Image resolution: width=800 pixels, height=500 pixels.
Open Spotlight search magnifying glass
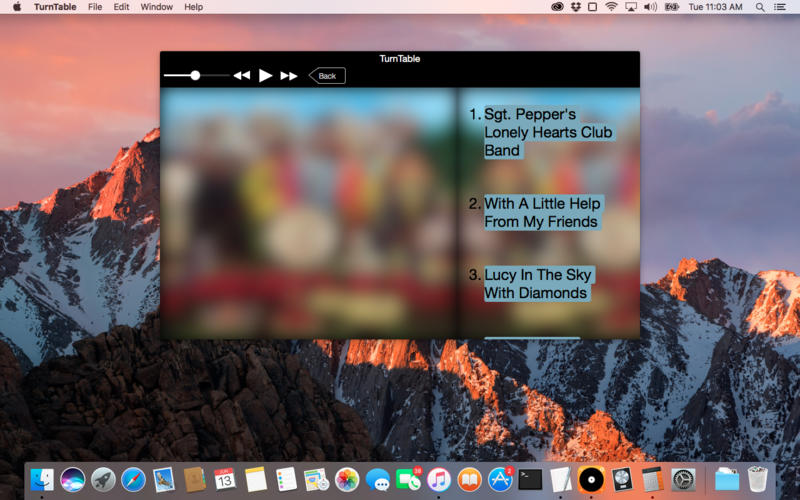tap(761, 7)
